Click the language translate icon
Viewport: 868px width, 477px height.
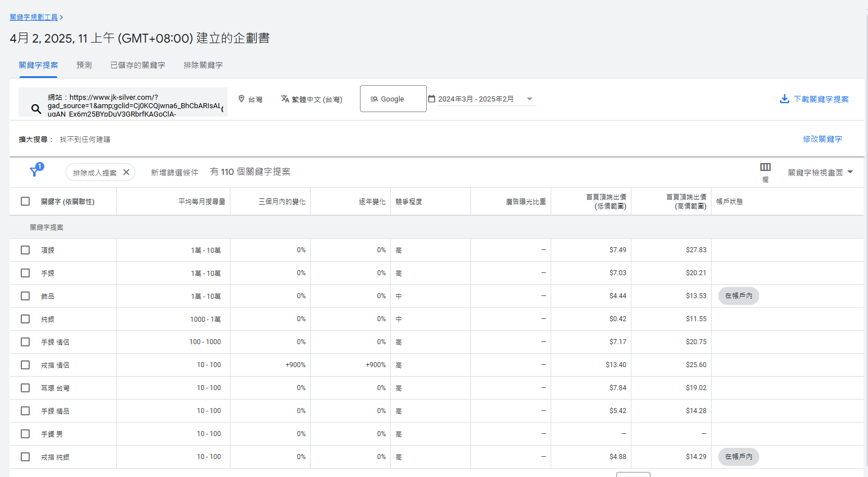pos(285,99)
